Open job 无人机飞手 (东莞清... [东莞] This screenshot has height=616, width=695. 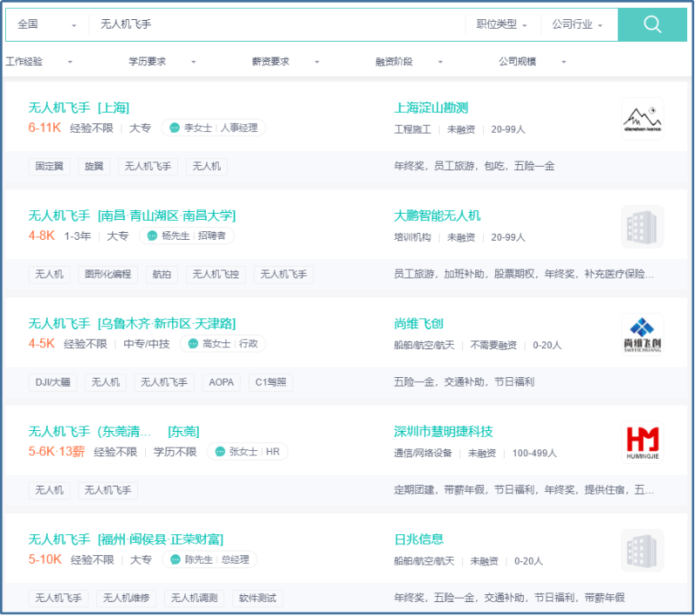(114, 432)
